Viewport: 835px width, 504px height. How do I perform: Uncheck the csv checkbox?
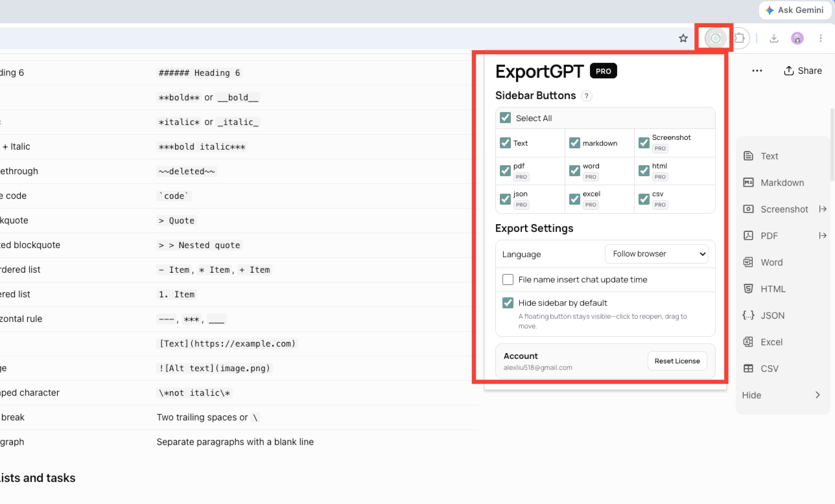pyautogui.click(x=644, y=199)
